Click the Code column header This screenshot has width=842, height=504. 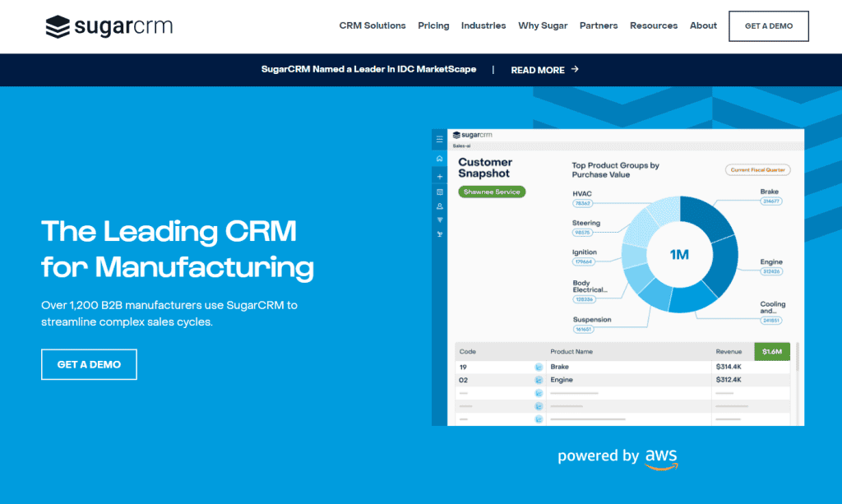point(467,352)
